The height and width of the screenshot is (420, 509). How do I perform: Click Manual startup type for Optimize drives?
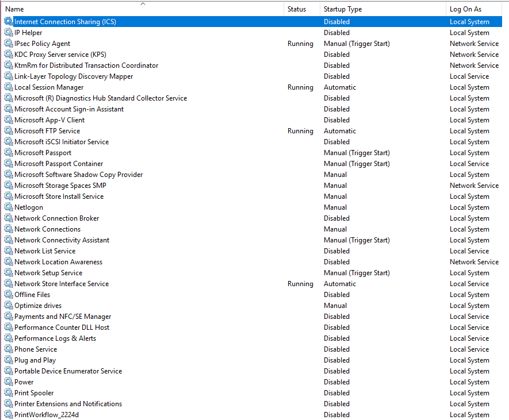click(335, 306)
